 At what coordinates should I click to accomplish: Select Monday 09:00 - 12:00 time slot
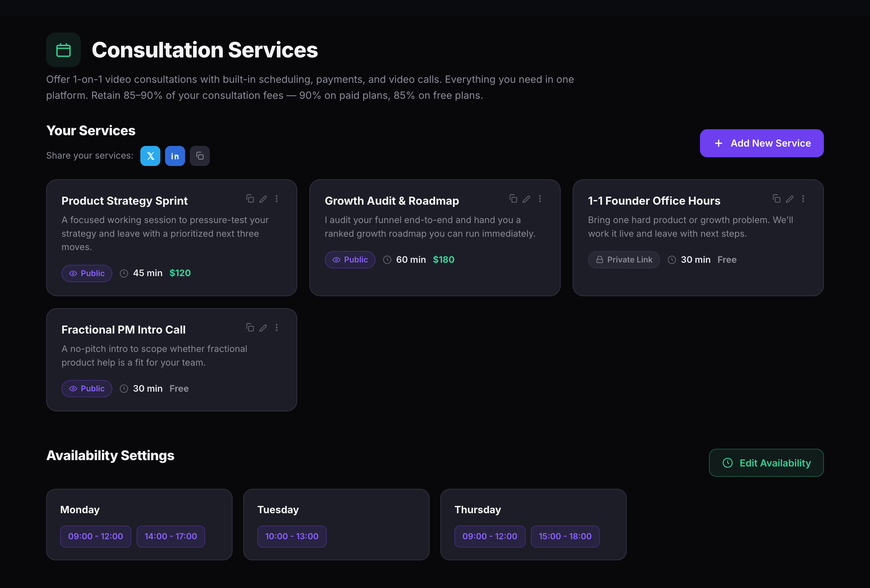pyautogui.click(x=96, y=536)
